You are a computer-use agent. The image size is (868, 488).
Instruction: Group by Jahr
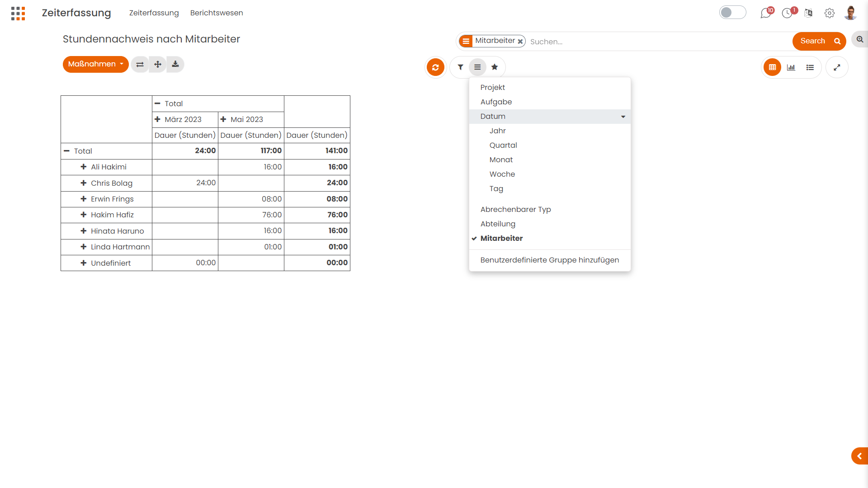[x=550, y=131]
